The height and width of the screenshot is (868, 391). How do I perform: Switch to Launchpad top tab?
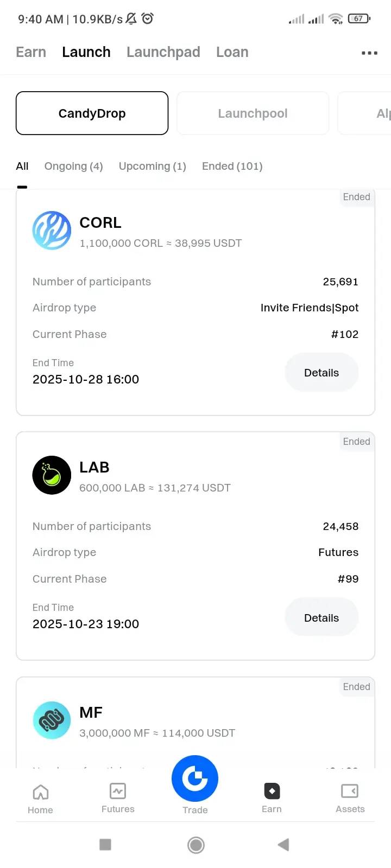(x=163, y=52)
